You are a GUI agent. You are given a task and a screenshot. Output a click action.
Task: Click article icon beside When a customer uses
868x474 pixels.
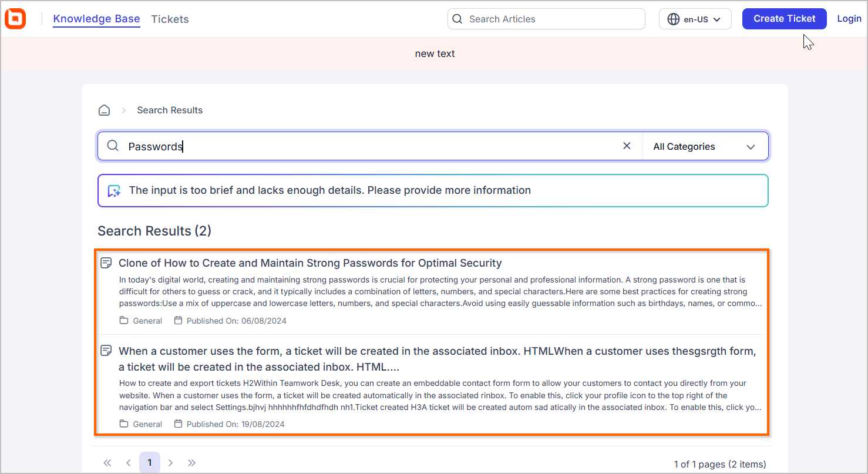(106, 351)
